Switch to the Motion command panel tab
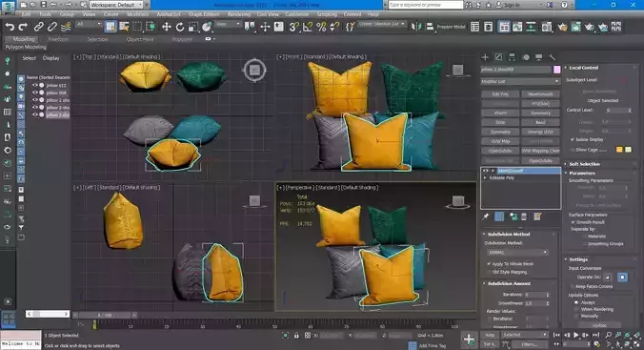This screenshot has height=350, width=644. point(526,57)
